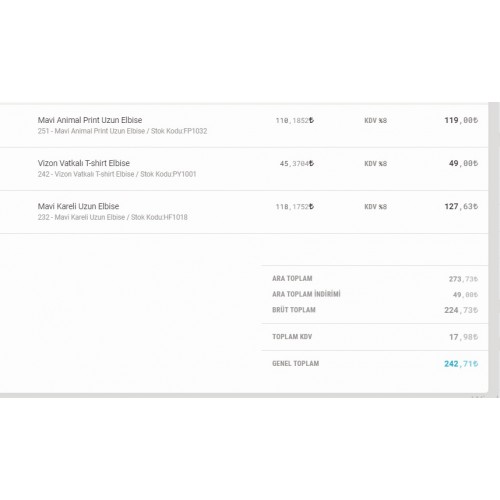The height and width of the screenshot is (500, 500).
Task: Click the 127,63 line total
Action: pos(461,207)
